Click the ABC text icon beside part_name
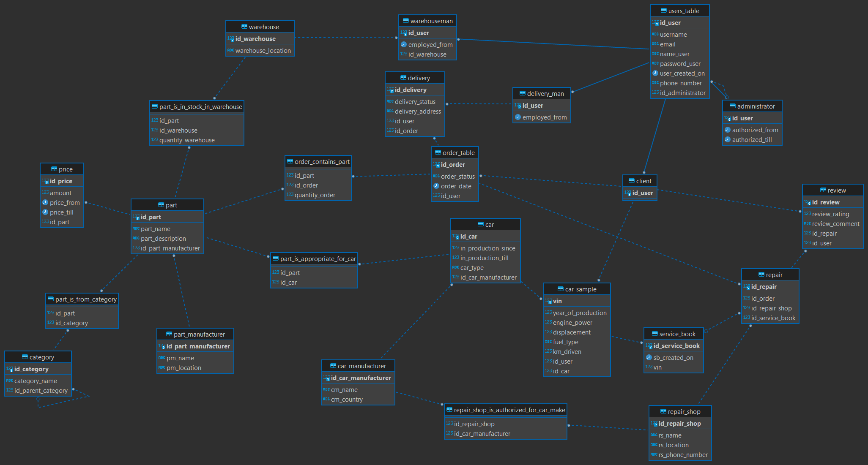Image resolution: width=868 pixels, height=465 pixels. coord(136,228)
